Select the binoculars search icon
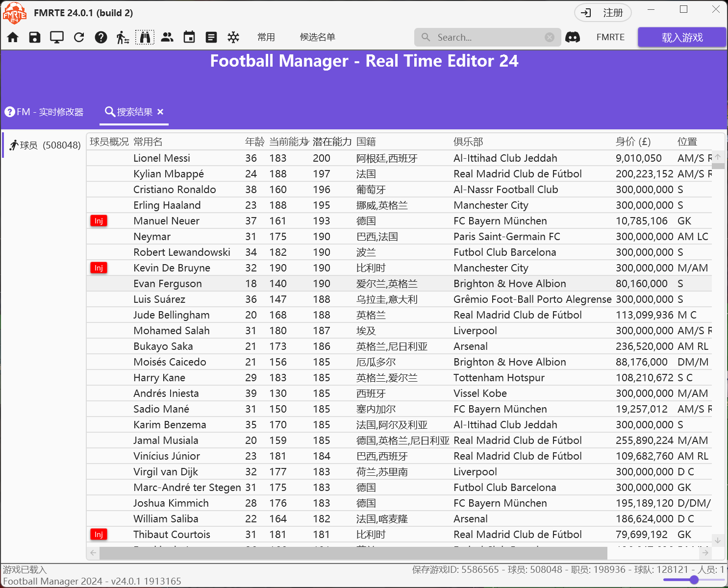 pos(145,37)
